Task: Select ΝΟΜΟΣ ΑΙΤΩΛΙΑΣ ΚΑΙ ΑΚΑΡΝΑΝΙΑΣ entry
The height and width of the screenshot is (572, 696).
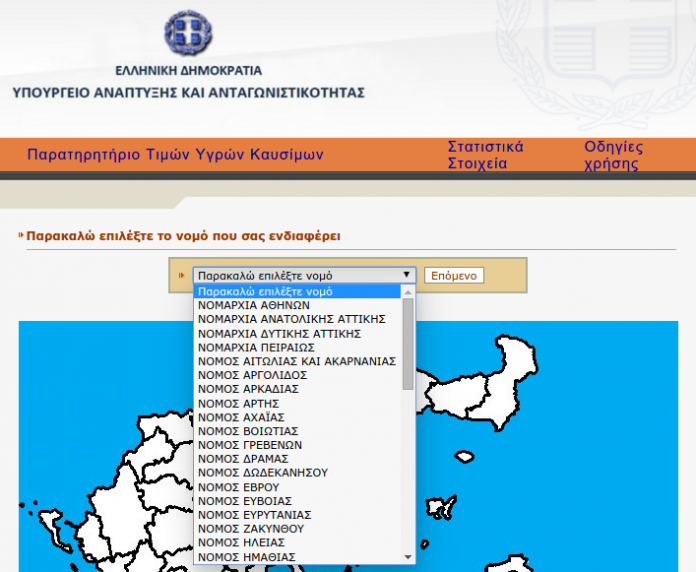Action: coord(297,361)
